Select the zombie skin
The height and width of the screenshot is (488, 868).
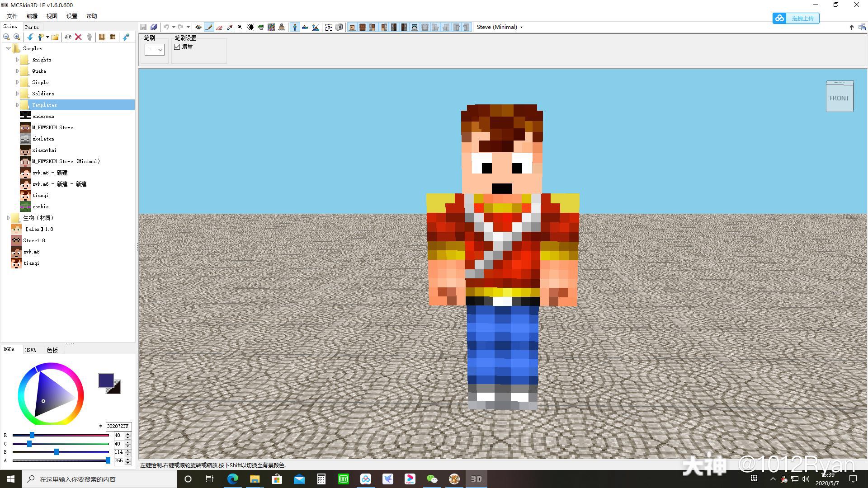click(x=40, y=206)
